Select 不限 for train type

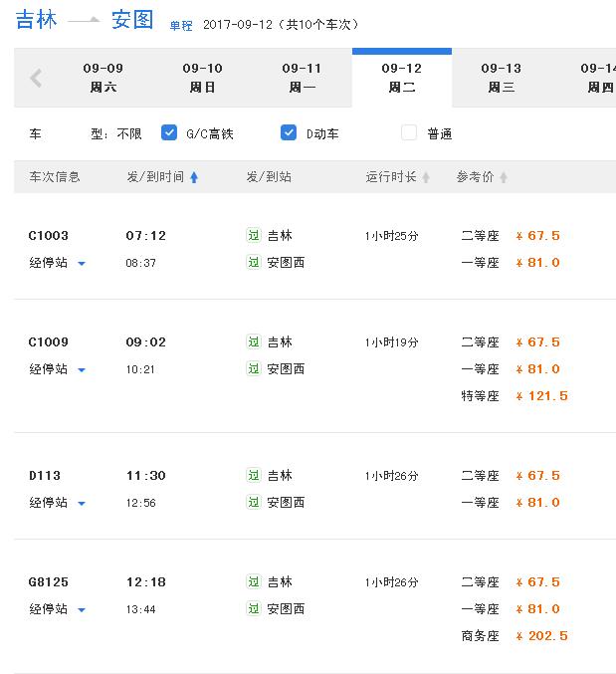[x=129, y=134]
